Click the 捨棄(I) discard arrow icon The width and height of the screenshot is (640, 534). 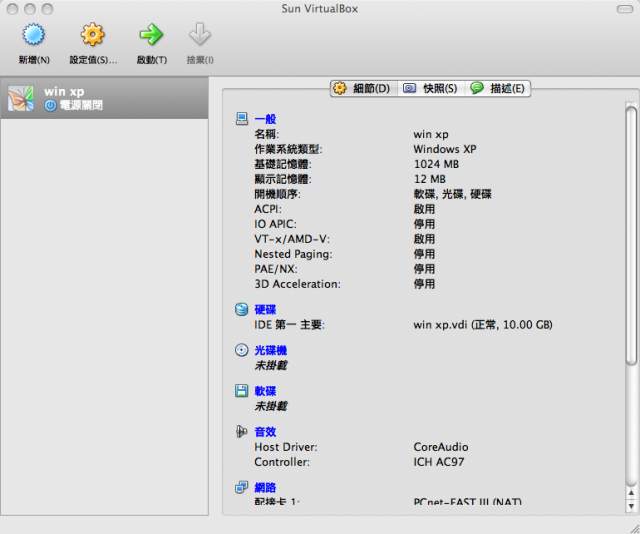[x=200, y=34]
